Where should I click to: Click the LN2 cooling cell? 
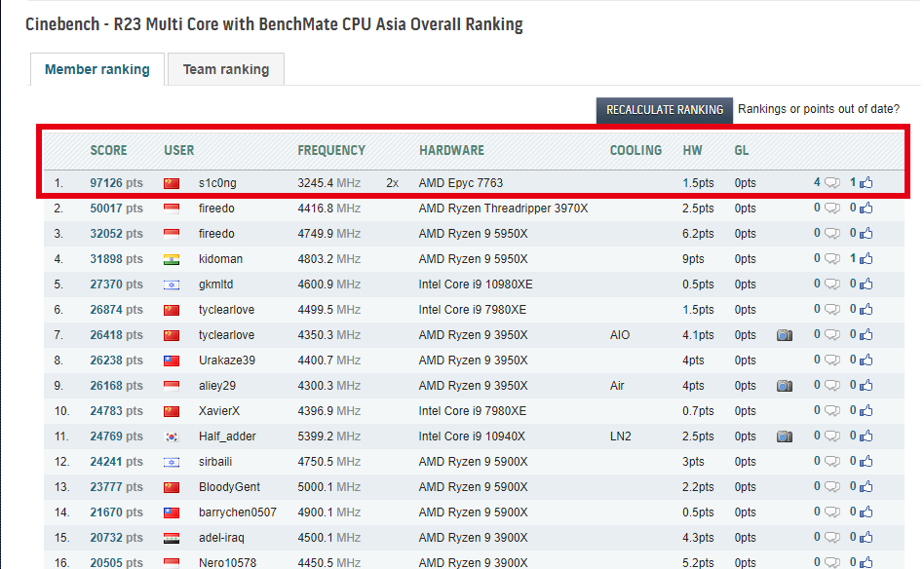point(621,436)
